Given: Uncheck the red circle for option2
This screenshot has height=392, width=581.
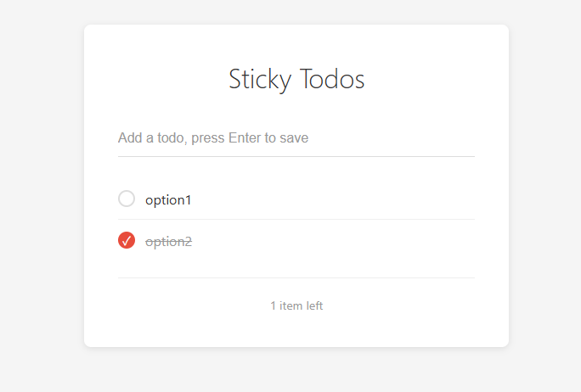Looking at the screenshot, I should tap(127, 240).
